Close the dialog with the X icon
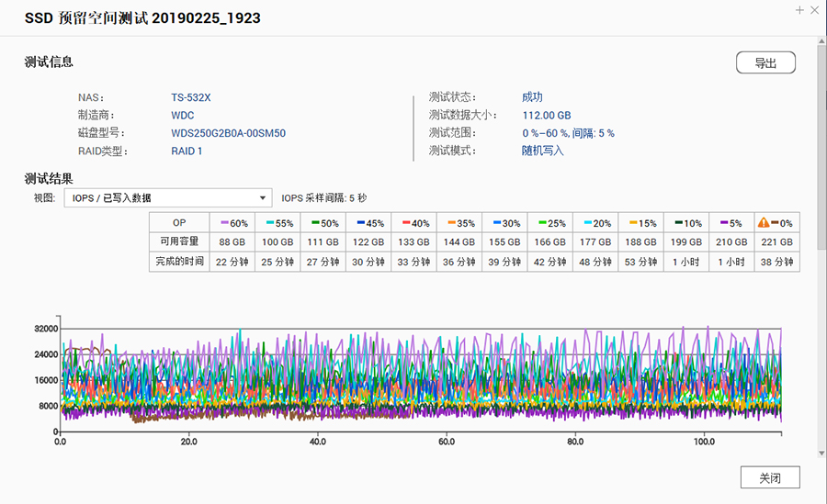Screen dimensions: 827x504 (x=816, y=9)
